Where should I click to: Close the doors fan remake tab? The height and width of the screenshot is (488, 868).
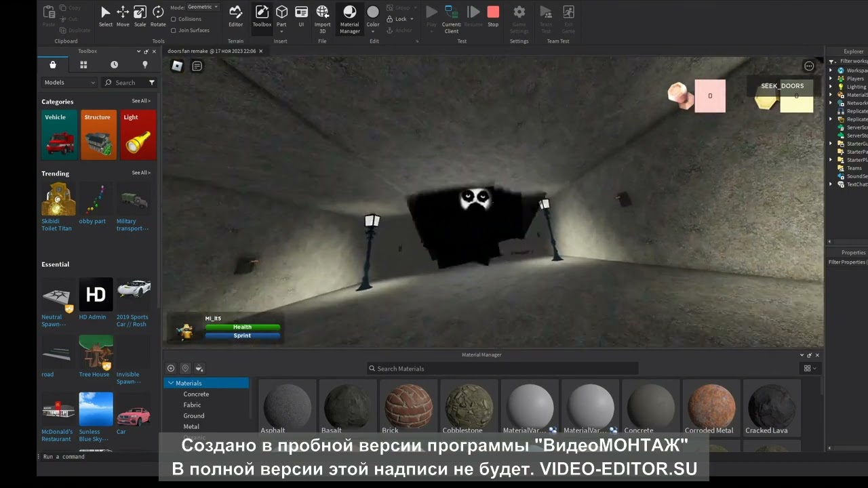(x=262, y=51)
